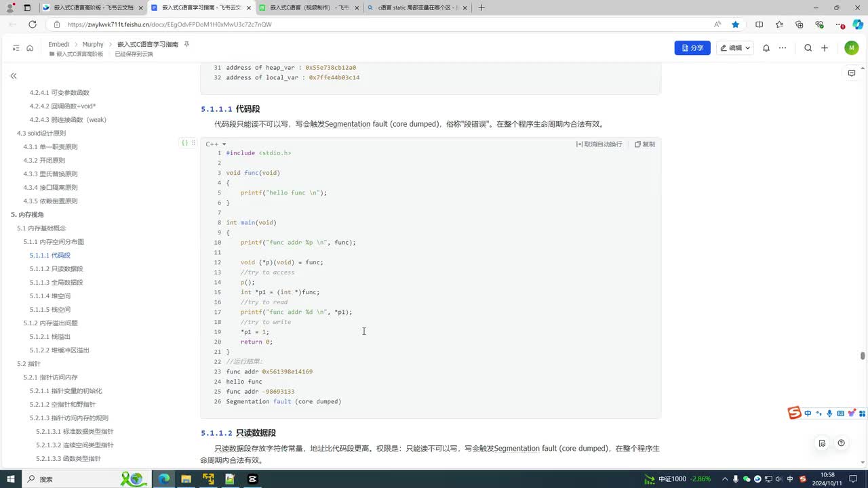Open browser split screen icon
Screen dimensions: 868x488
click(759, 24)
